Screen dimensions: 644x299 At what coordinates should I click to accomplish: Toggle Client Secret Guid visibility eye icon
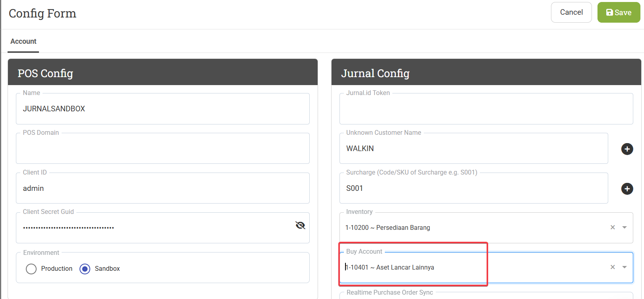(300, 225)
